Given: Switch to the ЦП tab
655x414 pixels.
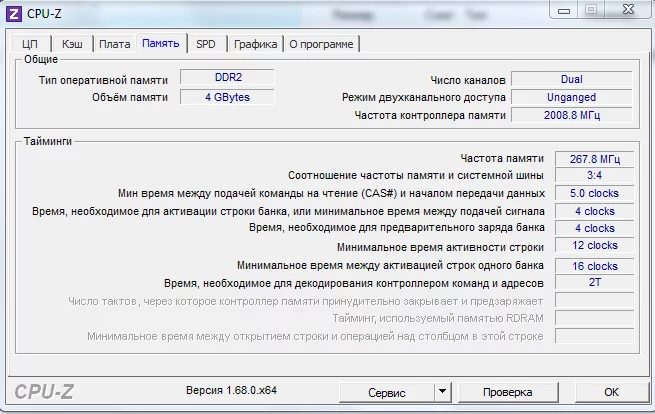Looking at the screenshot, I should coord(30,44).
